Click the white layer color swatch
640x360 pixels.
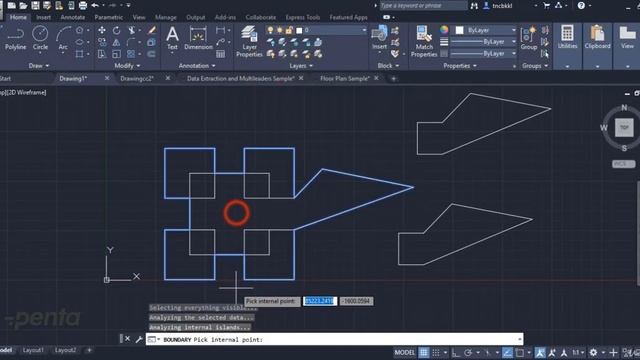click(x=299, y=31)
